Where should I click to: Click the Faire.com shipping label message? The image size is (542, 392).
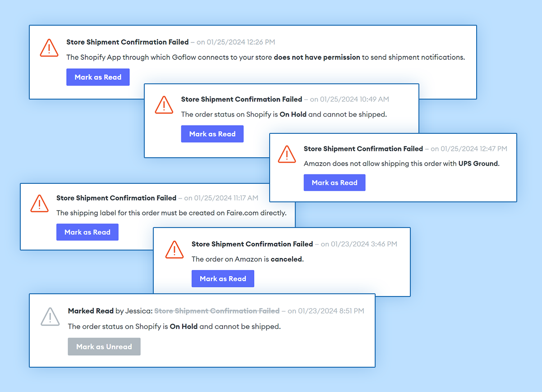[x=171, y=213]
